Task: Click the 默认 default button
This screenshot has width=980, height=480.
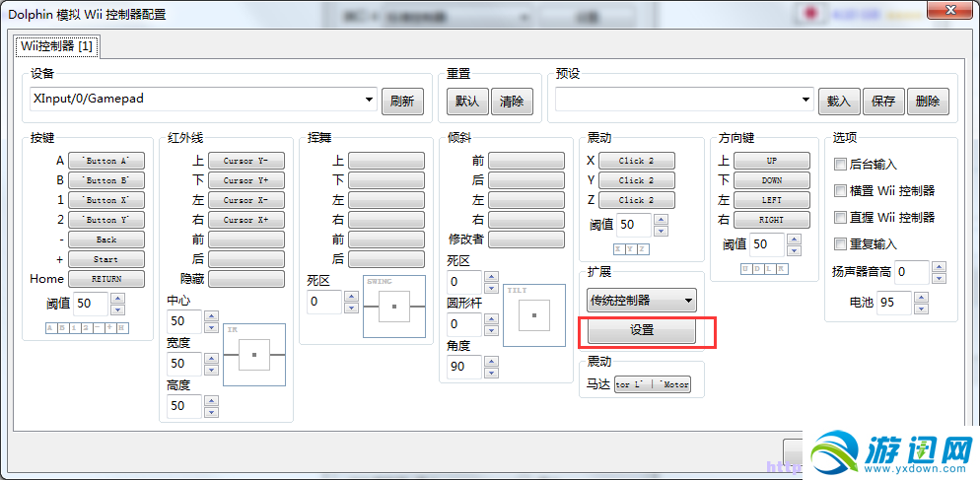Action: (x=467, y=102)
